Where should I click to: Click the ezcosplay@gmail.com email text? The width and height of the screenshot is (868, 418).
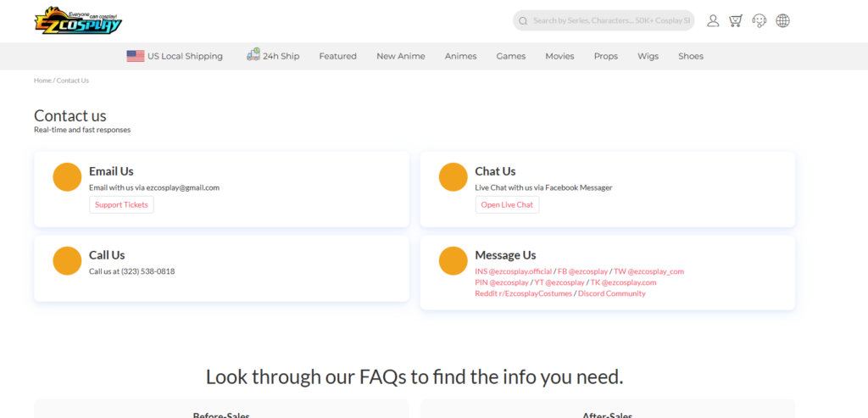pos(183,187)
